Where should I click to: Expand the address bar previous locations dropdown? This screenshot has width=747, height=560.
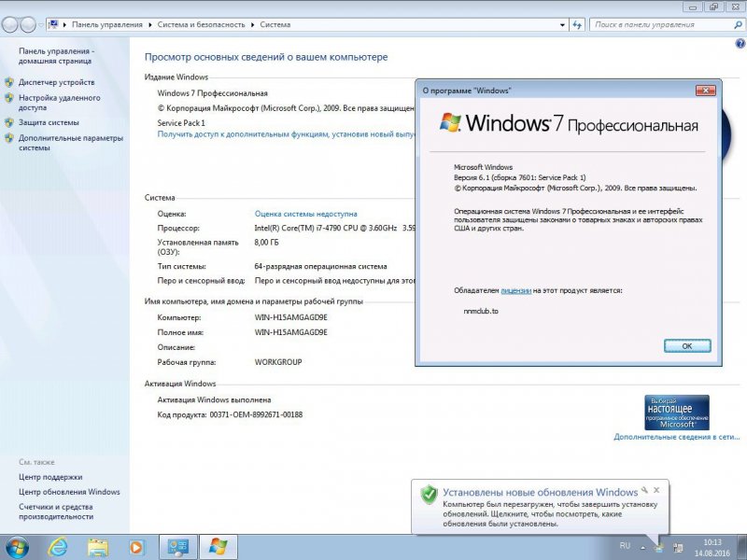(x=562, y=25)
